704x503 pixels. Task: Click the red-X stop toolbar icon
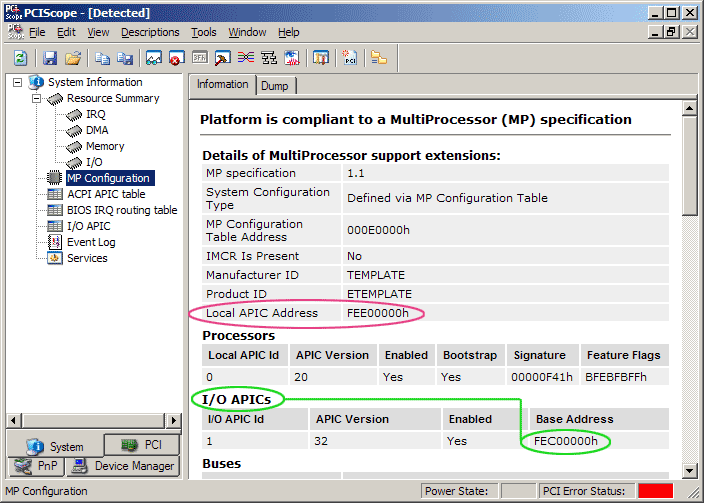(x=176, y=58)
